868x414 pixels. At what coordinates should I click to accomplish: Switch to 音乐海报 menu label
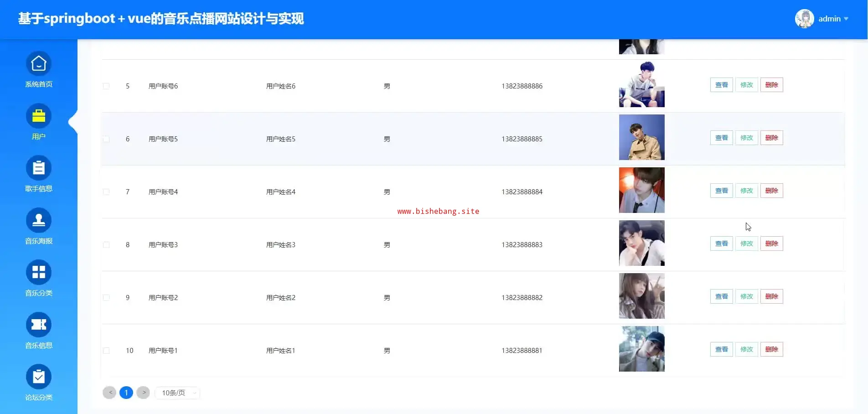click(39, 241)
